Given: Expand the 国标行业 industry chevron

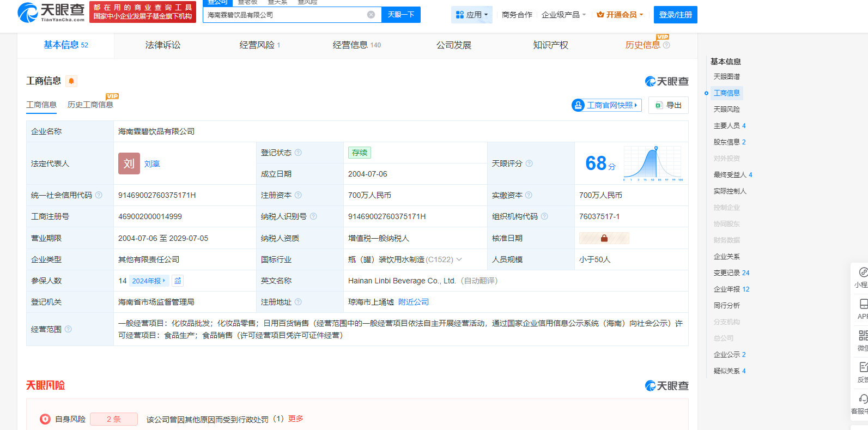Looking at the screenshot, I should [459, 259].
